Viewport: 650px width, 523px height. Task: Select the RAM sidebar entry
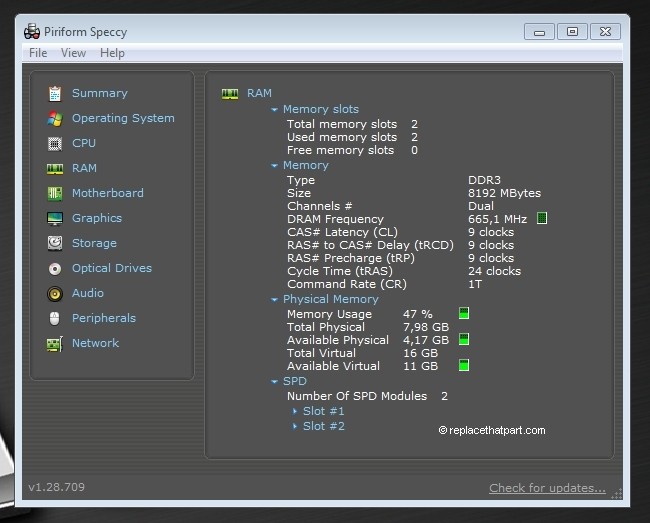click(84, 168)
